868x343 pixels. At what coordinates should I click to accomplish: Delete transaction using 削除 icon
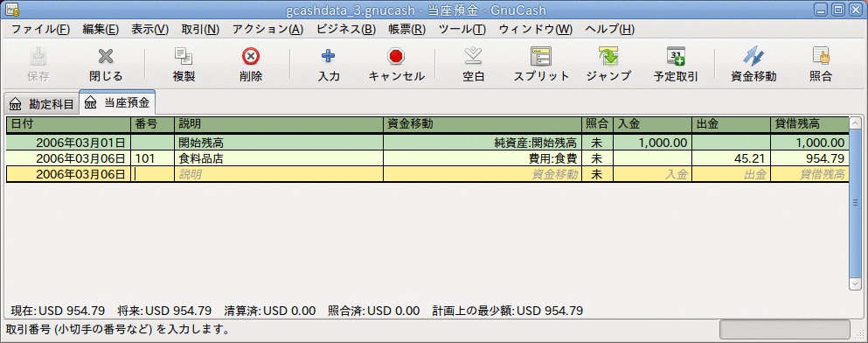[x=251, y=56]
